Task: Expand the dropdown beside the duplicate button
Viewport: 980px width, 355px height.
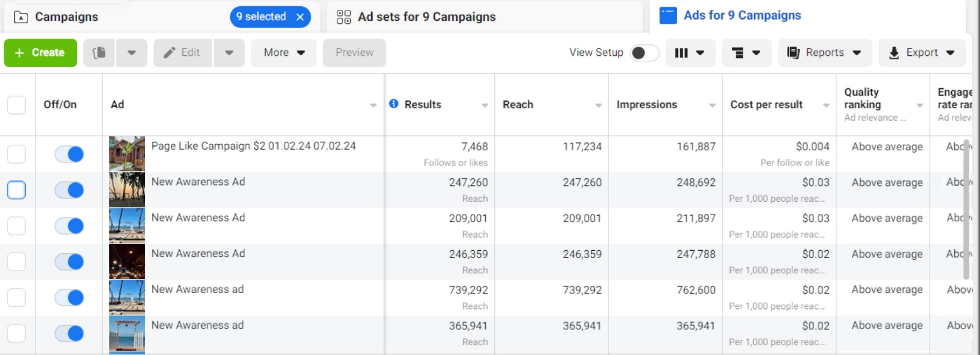Action: [131, 53]
